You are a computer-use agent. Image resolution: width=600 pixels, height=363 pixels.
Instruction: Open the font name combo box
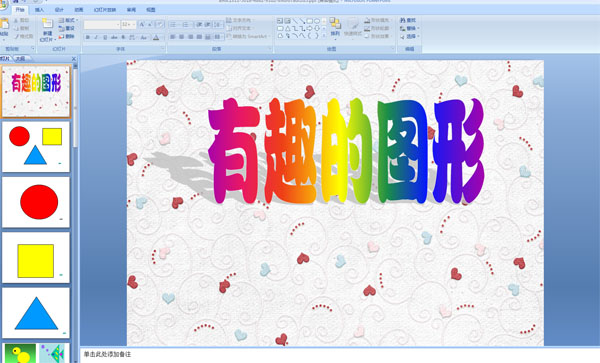click(x=102, y=24)
